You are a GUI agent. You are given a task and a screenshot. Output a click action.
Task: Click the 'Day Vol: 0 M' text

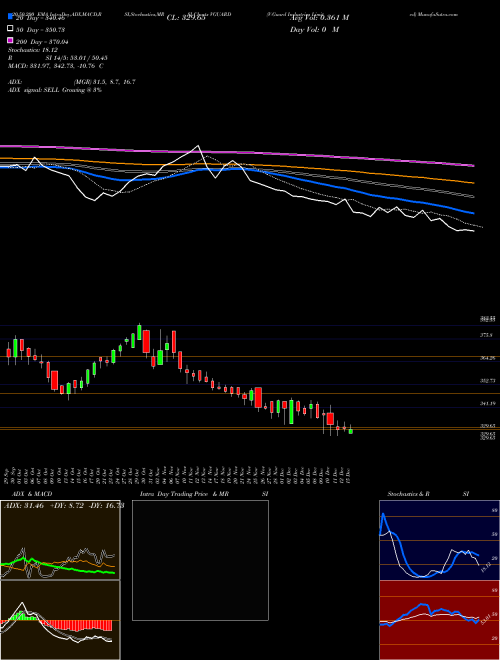coord(314,29)
